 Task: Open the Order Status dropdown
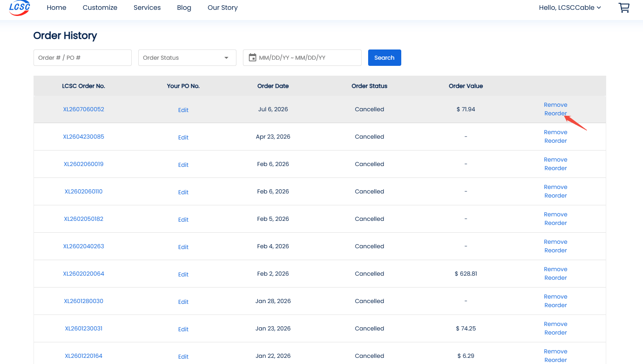pyautogui.click(x=187, y=58)
